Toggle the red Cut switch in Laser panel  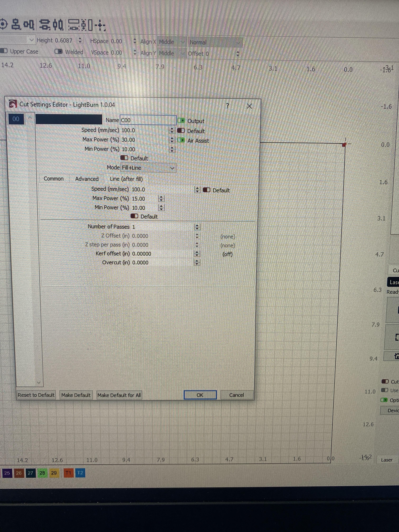click(x=385, y=381)
